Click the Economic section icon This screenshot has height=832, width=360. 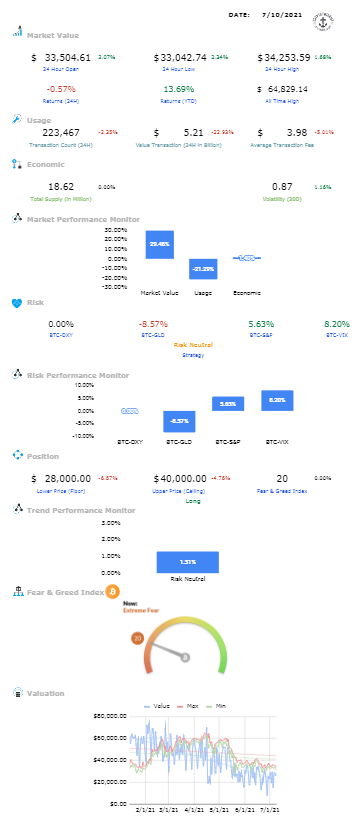click(17, 164)
